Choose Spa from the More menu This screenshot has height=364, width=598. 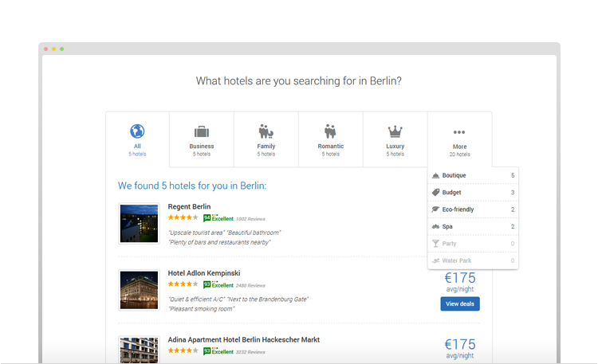(x=473, y=226)
